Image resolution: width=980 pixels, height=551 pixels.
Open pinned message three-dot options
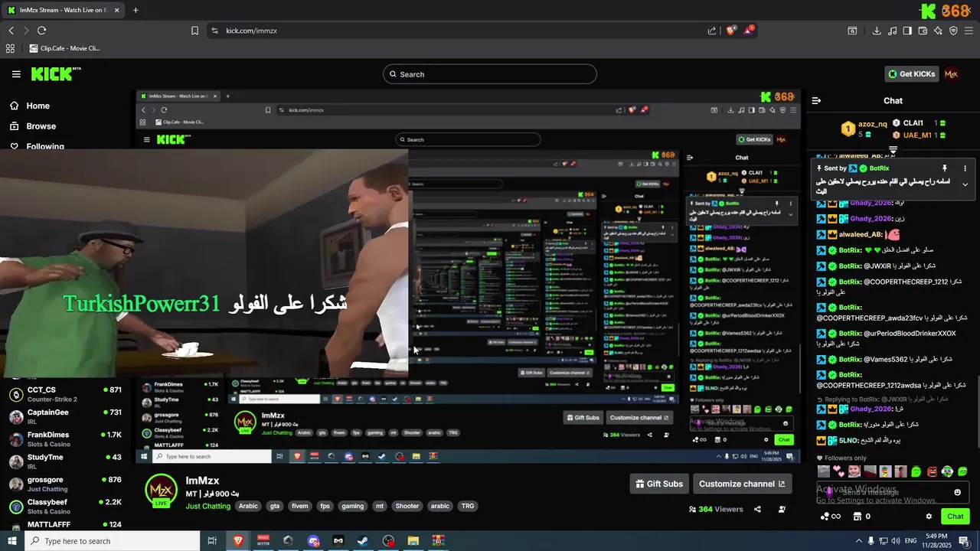click(965, 168)
